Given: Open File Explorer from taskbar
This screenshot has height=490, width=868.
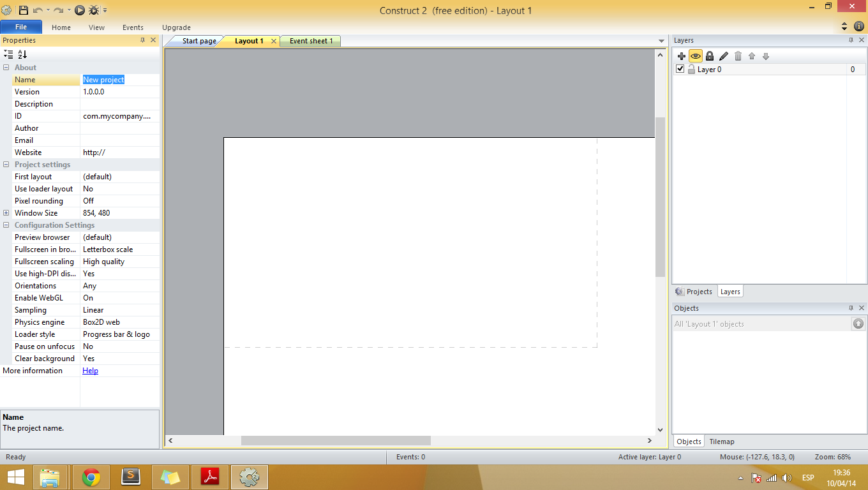Looking at the screenshot, I should coord(50,477).
